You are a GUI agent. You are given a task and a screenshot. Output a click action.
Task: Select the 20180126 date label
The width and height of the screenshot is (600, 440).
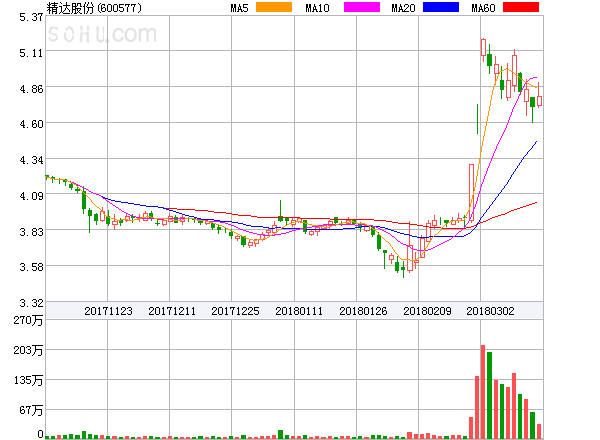(363, 311)
